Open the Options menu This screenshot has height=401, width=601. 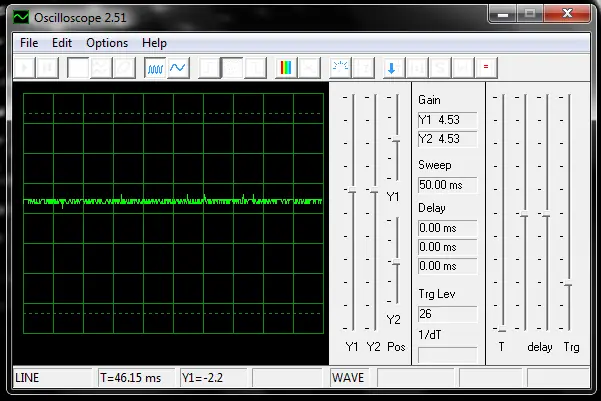(107, 43)
